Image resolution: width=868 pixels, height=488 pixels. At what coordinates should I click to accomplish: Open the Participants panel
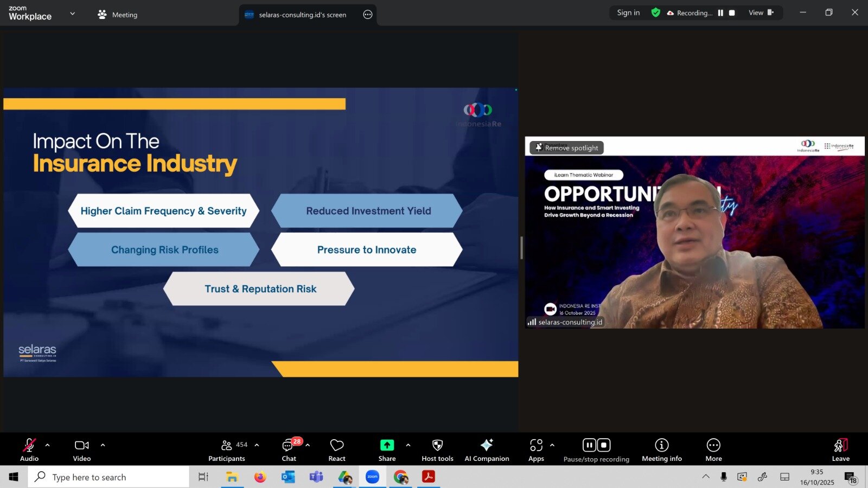pyautogui.click(x=227, y=450)
